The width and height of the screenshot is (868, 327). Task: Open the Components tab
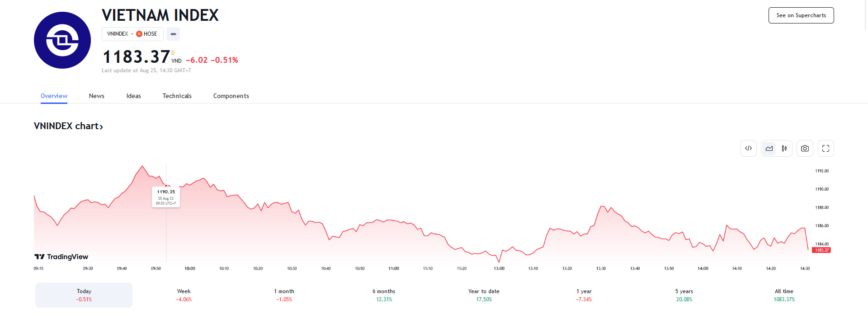point(231,96)
